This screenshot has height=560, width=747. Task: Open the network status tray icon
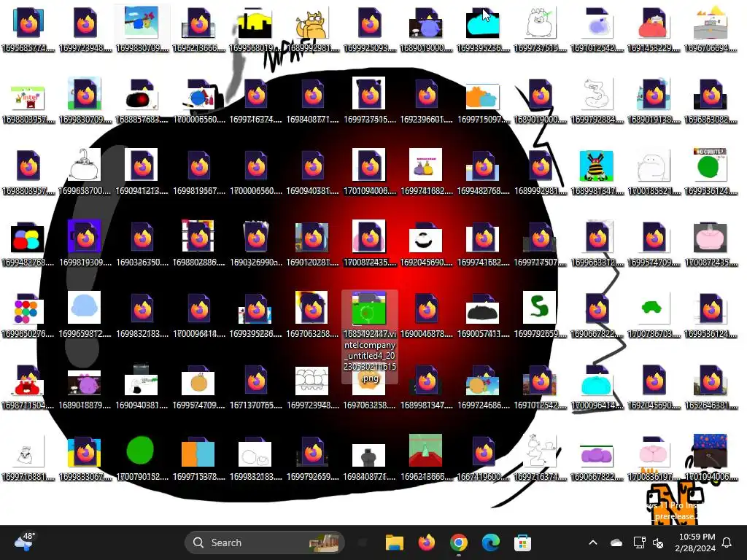(x=639, y=542)
